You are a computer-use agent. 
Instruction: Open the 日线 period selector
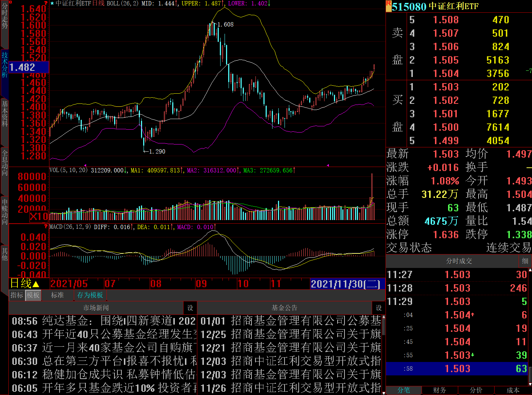(24, 284)
